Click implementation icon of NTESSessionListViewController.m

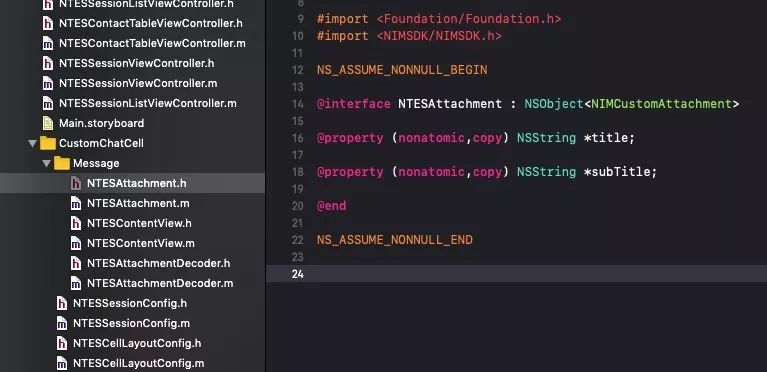coord(48,103)
